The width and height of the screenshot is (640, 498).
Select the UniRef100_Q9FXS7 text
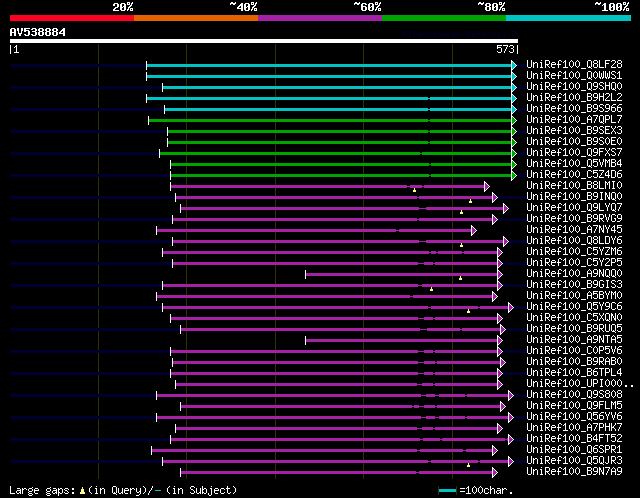574,153
